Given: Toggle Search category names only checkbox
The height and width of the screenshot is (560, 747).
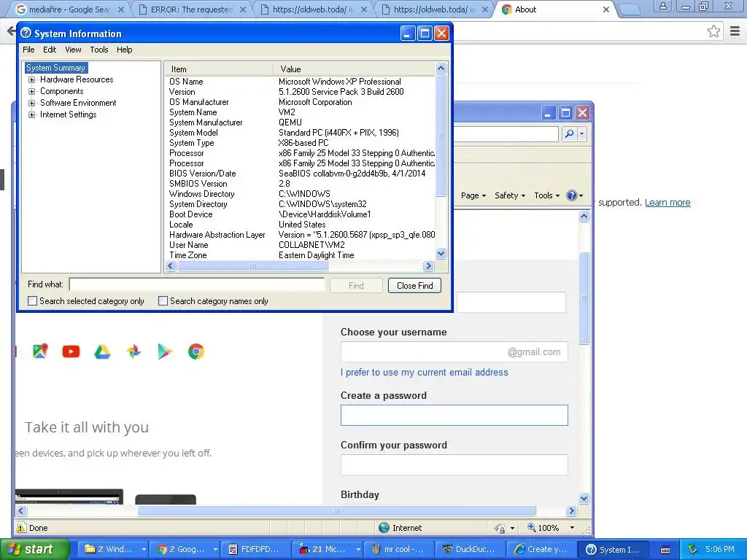Looking at the screenshot, I should (163, 301).
